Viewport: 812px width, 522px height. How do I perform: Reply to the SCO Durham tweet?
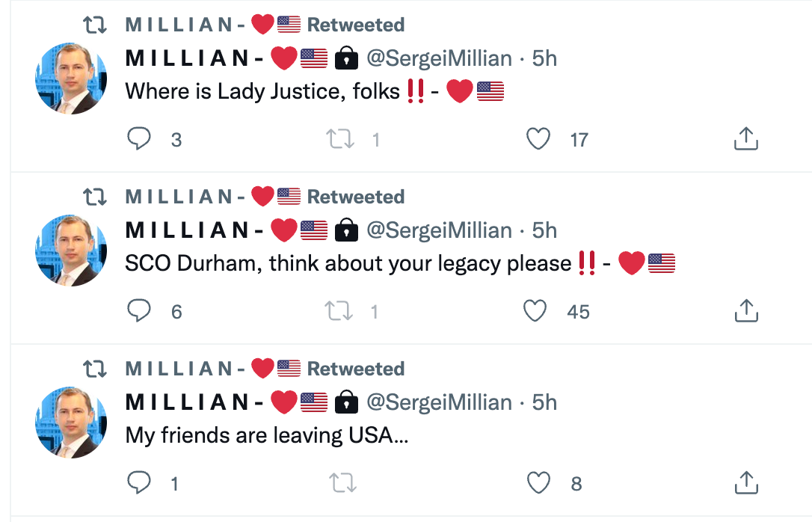tap(139, 311)
